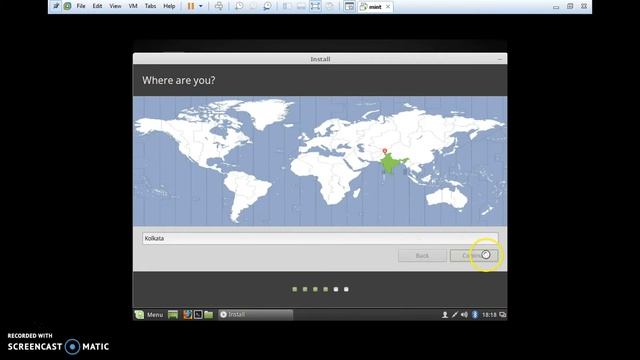Viewport: 640px width, 360px height.
Task: Click the Kolkata location text field
Action: (320, 238)
